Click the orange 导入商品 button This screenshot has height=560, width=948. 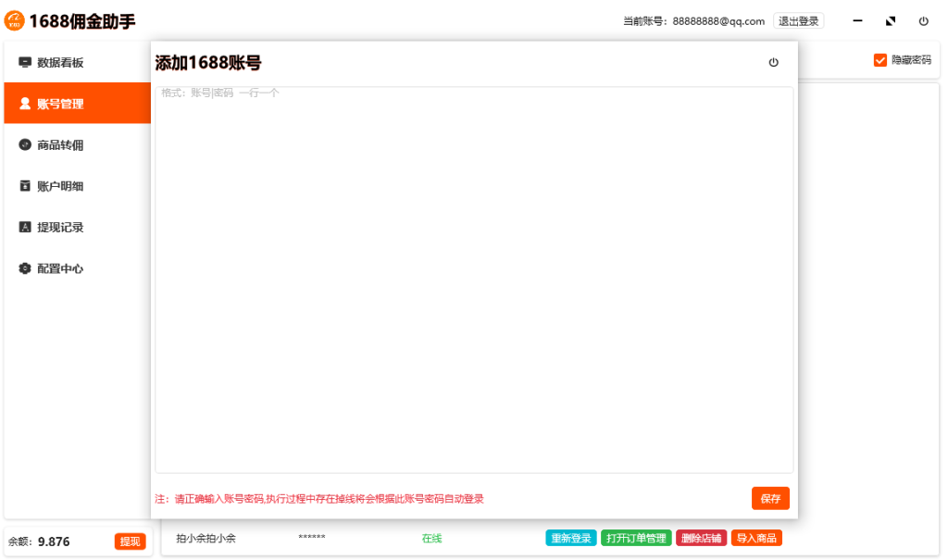coord(756,538)
